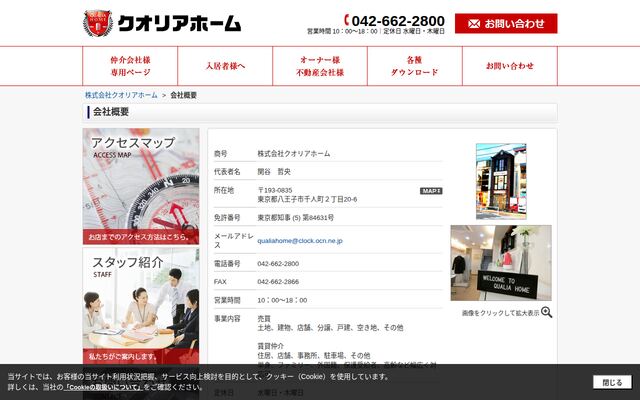The width and height of the screenshot is (640, 400).
Task: Open 仲介会社様専用ページ menu item
Action: pyautogui.click(x=130, y=66)
